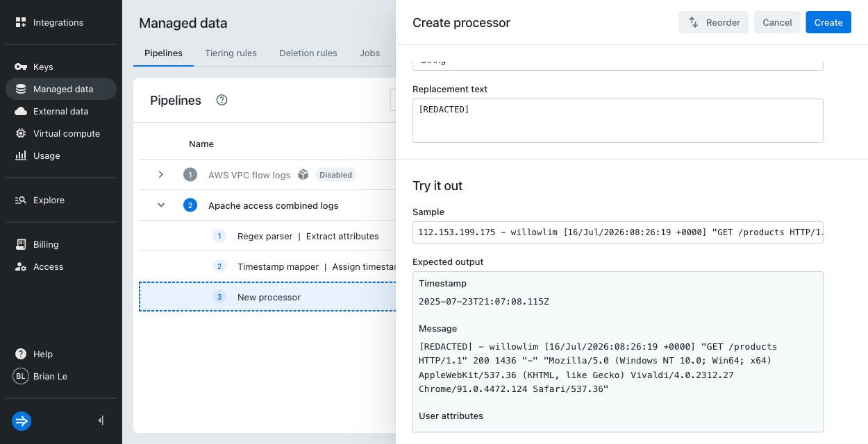This screenshot has height=444, width=868.
Task: Open the Help link in sidebar
Action: coord(61,354)
